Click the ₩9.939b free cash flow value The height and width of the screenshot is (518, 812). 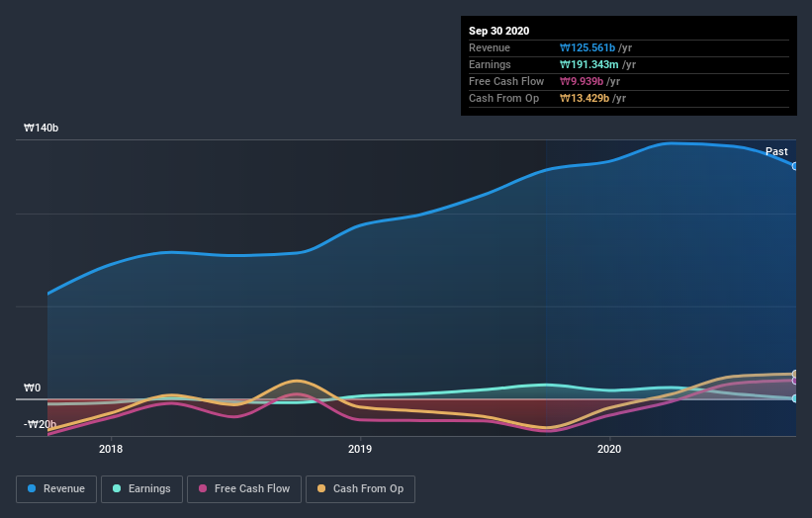click(x=581, y=81)
